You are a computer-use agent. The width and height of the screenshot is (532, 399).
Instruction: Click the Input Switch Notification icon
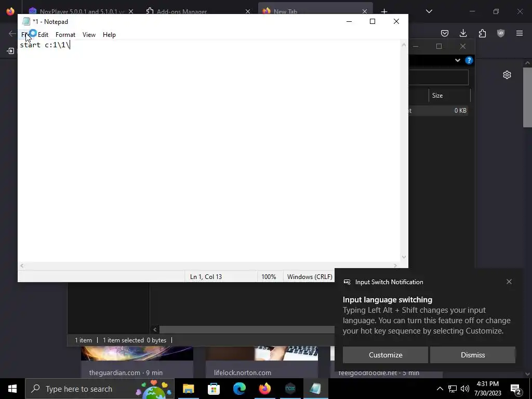click(x=347, y=282)
